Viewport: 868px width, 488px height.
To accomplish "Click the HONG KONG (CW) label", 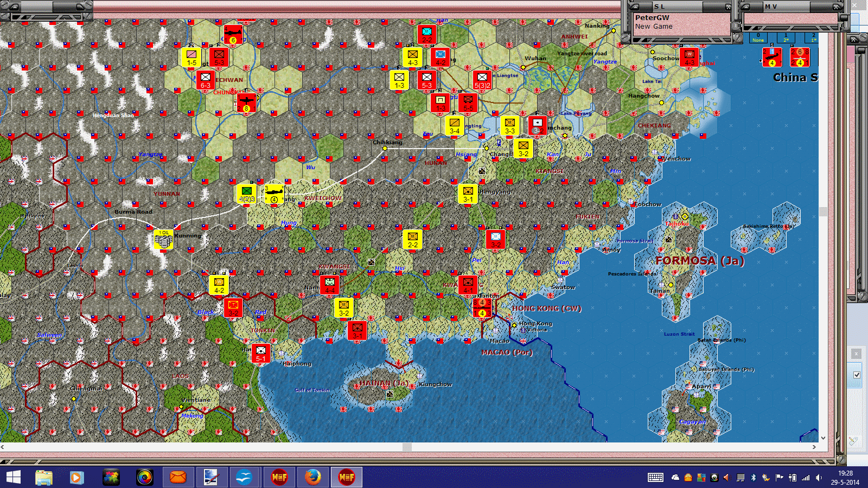I will point(546,309).
